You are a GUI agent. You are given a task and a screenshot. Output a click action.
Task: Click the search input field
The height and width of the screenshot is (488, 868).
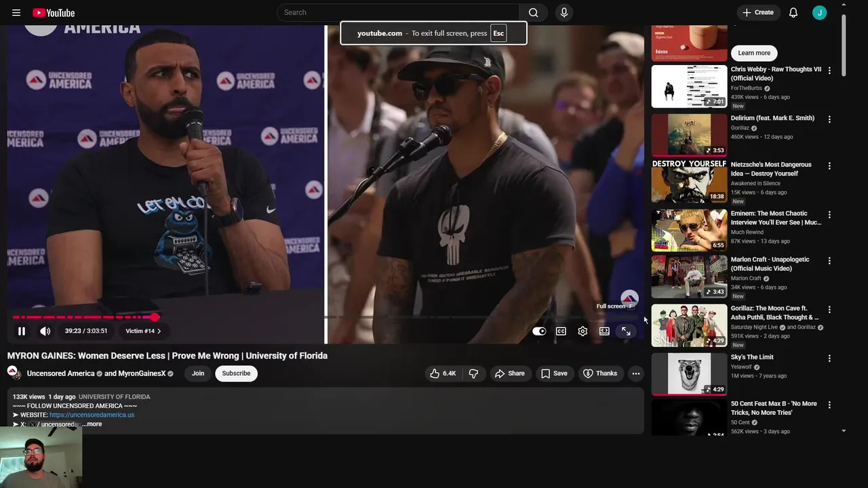pyautogui.click(x=397, y=12)
